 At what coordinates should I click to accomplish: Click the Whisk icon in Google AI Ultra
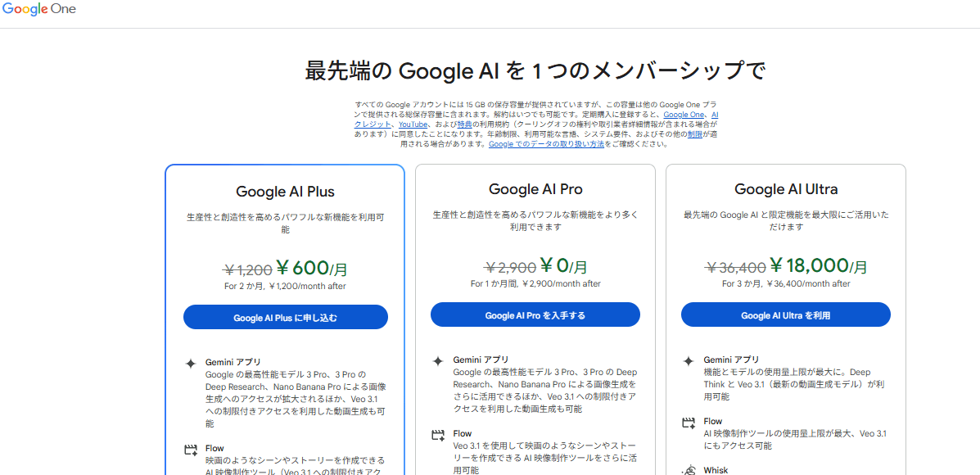click(689, 470)
